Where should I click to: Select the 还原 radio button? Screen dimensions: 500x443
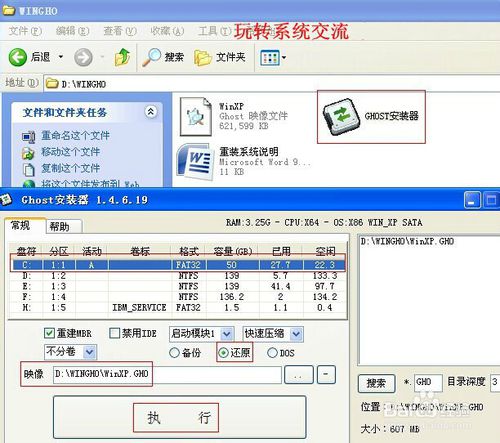click(x=223, y=353)
